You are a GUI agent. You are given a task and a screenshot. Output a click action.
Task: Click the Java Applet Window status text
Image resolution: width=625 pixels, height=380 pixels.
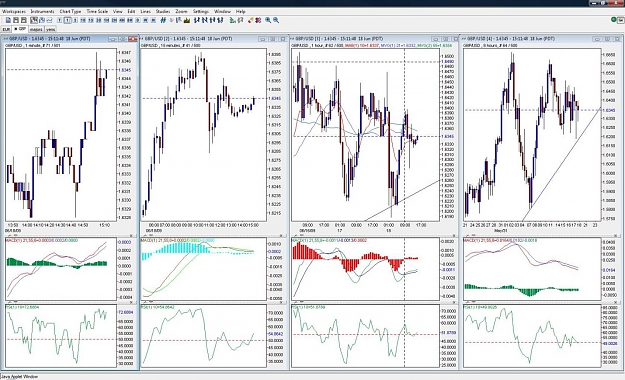(19, 376)
